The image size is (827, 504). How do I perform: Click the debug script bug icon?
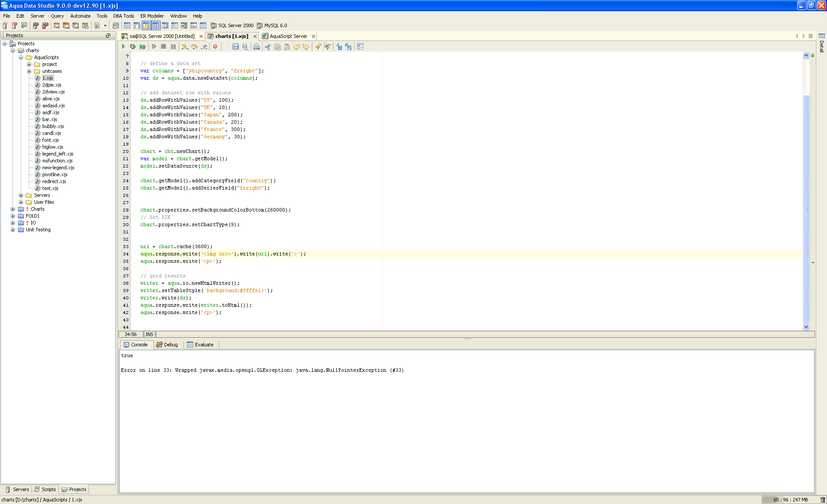pos(133,47)
